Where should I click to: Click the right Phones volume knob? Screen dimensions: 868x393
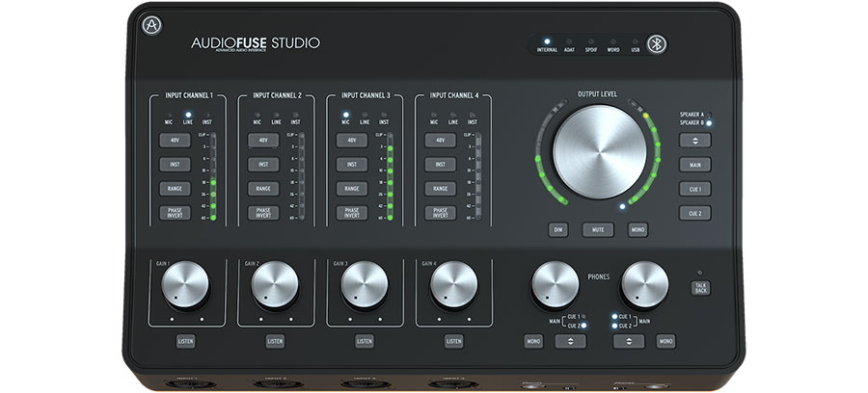pyautogui.click(x=645, y=285)
